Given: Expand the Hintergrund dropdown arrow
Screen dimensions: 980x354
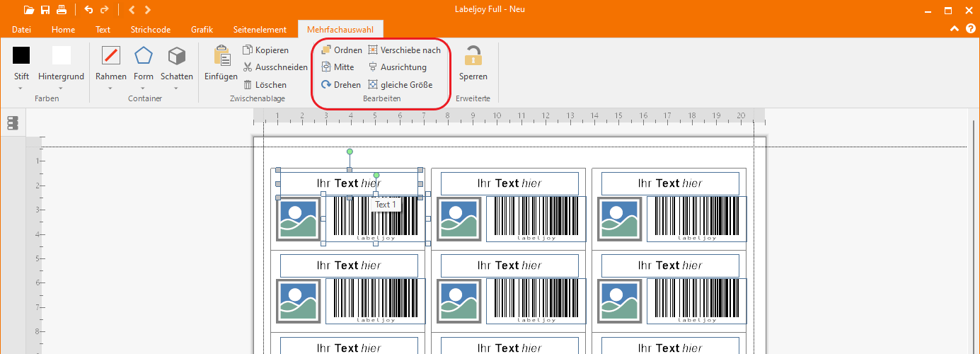Looking at the screenshot, I should pos(61,88).
